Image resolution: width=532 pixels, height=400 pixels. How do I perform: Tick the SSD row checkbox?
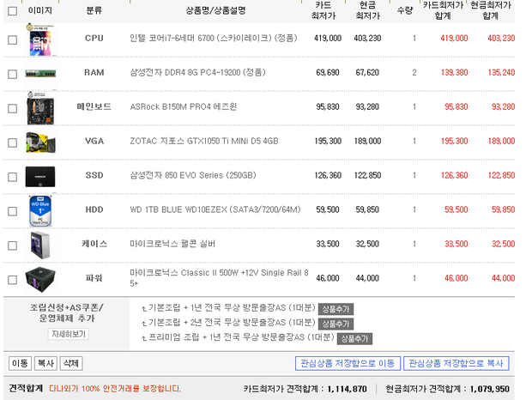click(12, 177)
